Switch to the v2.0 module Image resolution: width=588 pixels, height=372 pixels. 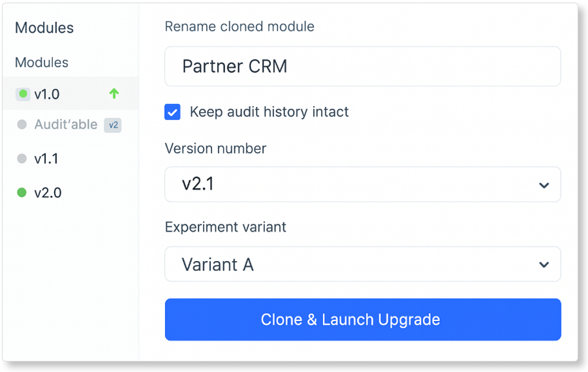(48, 193)
